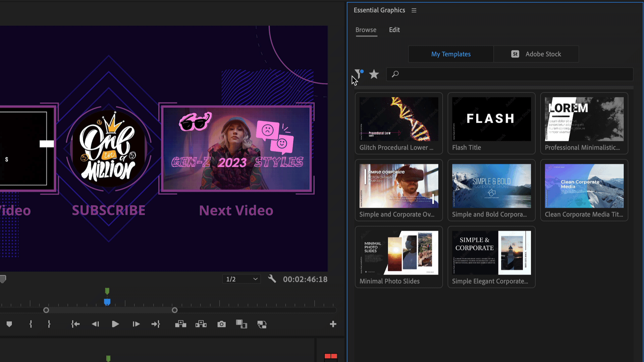
Task: Click the Add Marker icon
Action: [x=9, y=324]
